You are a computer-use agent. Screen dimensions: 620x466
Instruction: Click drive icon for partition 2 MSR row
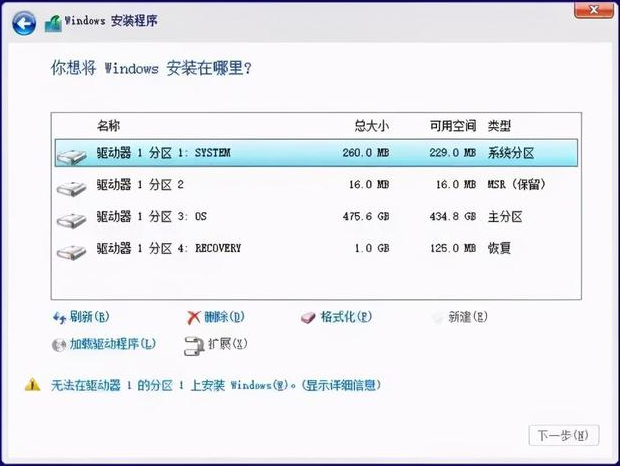71,187
